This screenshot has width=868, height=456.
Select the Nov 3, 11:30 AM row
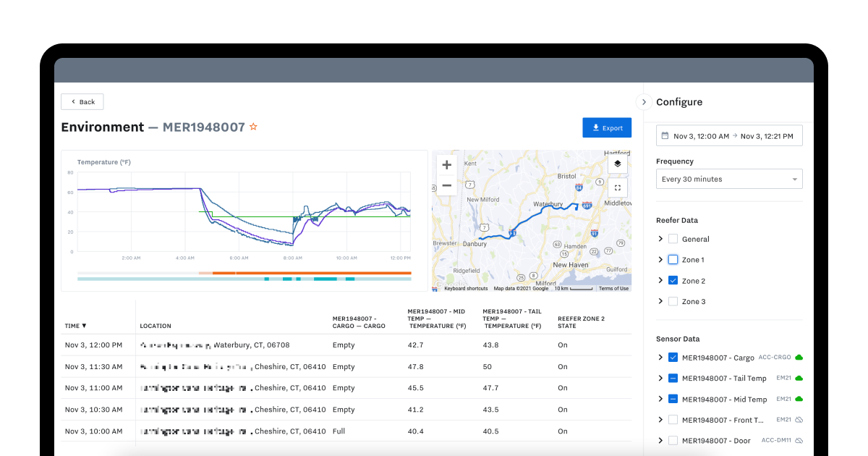tap(346, 367)
